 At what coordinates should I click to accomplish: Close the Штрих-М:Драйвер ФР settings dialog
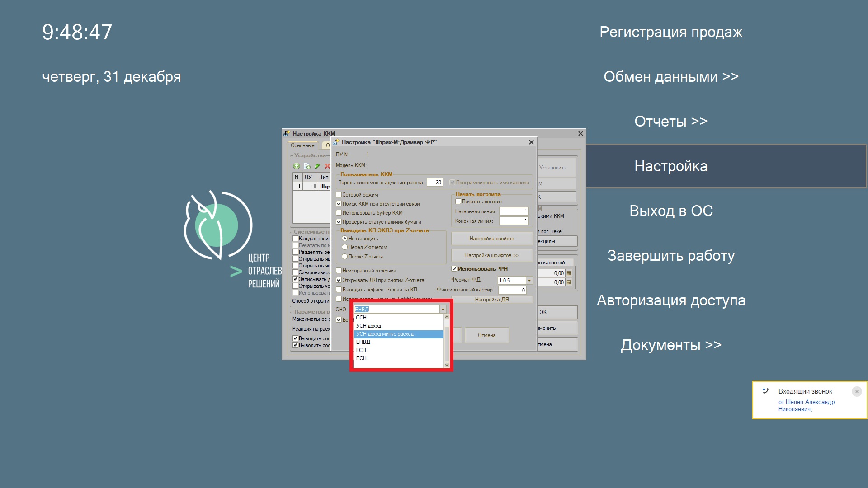[x=531, y=142]
